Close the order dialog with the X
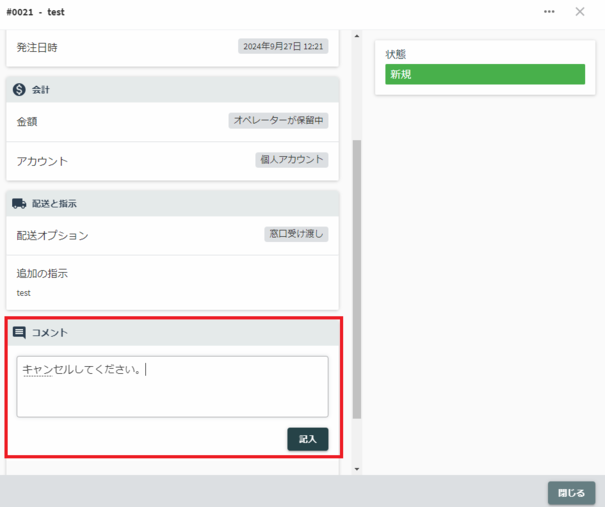The width and height of the screenshot is (605, 507). click(580, 12)
